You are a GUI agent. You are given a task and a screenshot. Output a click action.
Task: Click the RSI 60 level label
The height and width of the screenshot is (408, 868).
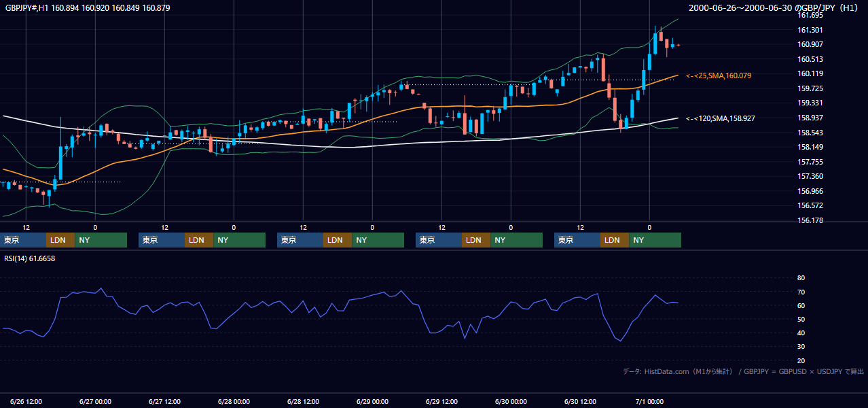[x=801, y=305]
